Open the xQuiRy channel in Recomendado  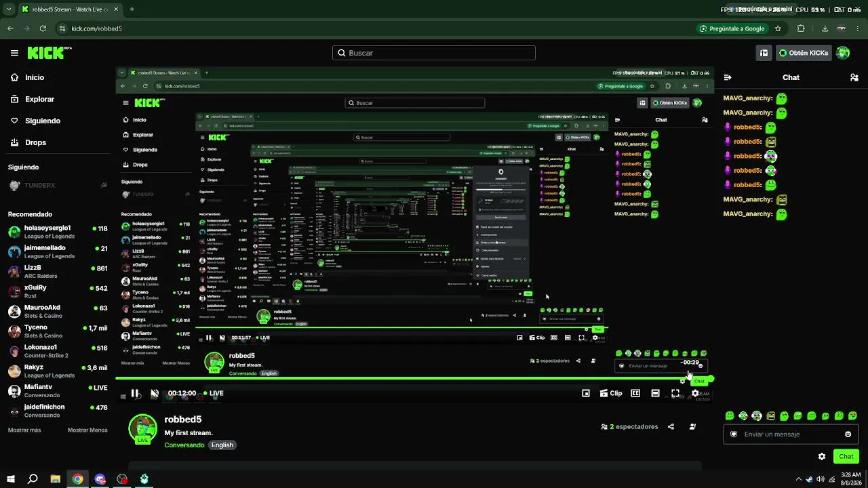pyautogui.click(x=58, y=291)
